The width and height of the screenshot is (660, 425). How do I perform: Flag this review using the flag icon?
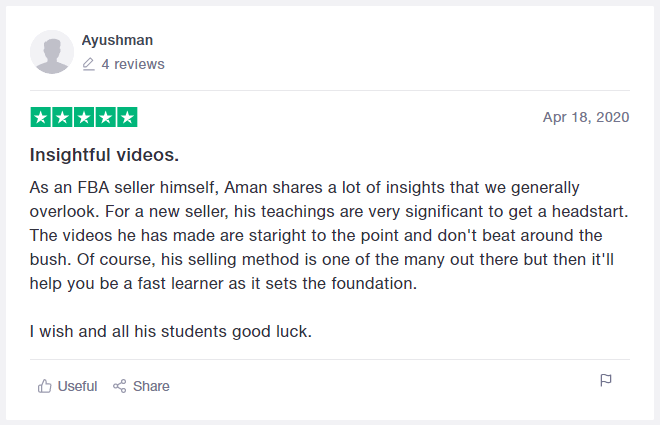click(x=606, y=380)
